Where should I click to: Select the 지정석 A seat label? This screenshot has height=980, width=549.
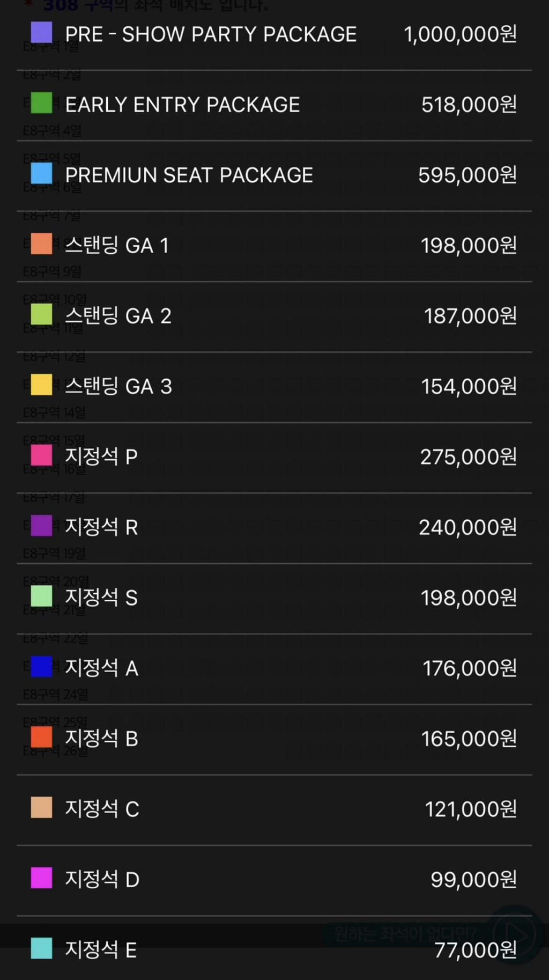click(101, 668)
